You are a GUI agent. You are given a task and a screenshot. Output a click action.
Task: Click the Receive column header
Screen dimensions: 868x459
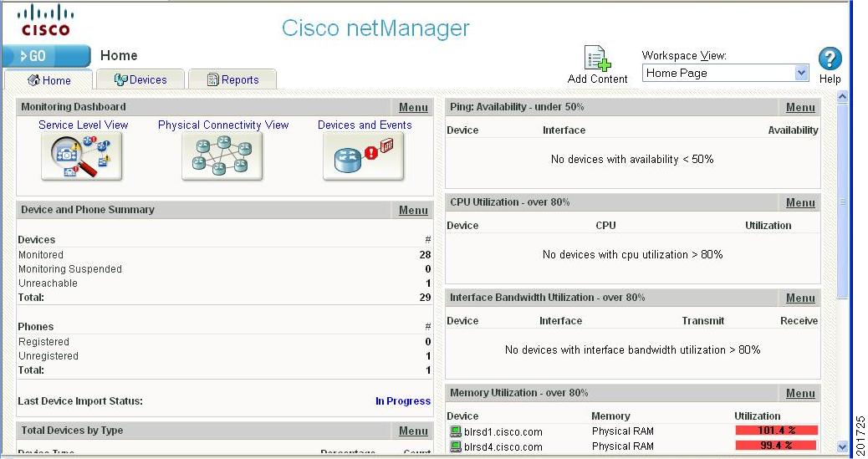799,320
